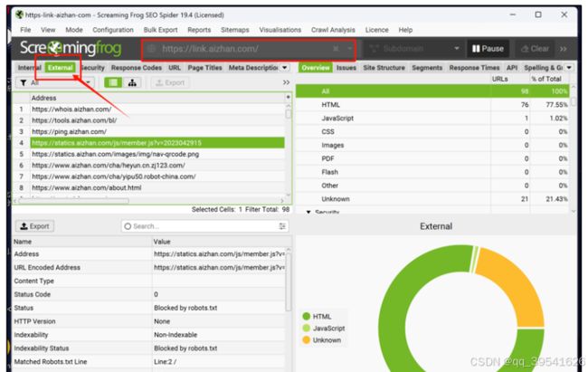Open the Mode menu
The height and width of the screenshot is (372, 588).
pos(74,30)
